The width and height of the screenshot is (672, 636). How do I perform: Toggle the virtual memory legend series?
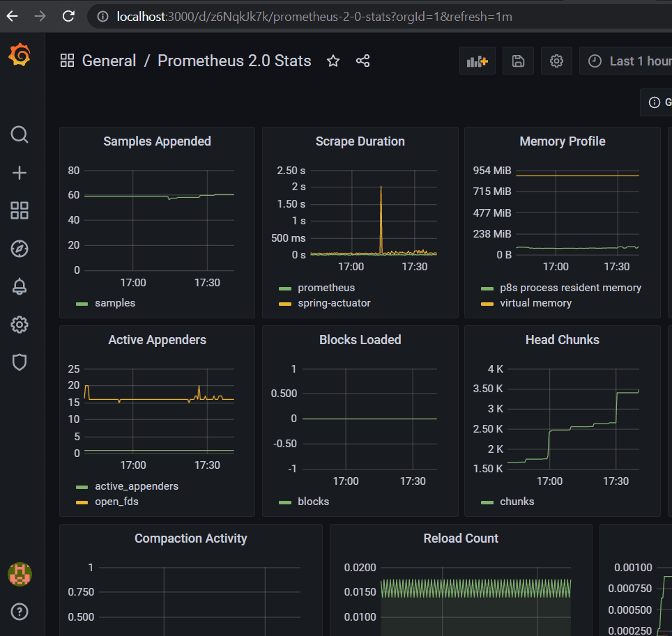[x=535, y=303]
